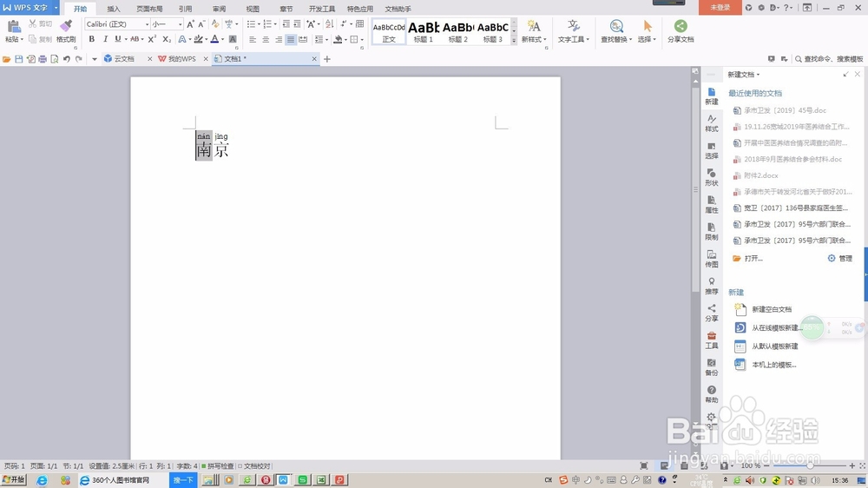This screenshot has height=488, width=868.
Task: Apply the 标题 1 heading style
Action: 424,31
